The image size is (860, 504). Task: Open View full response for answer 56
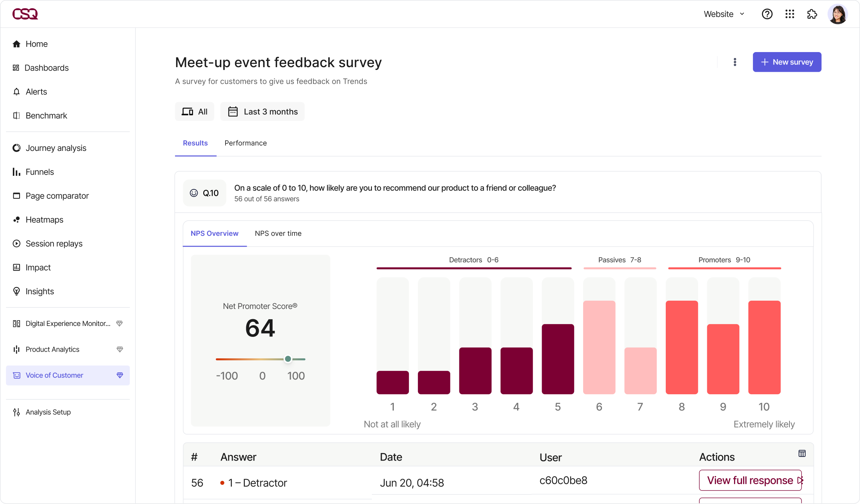(x=750, y=480)
